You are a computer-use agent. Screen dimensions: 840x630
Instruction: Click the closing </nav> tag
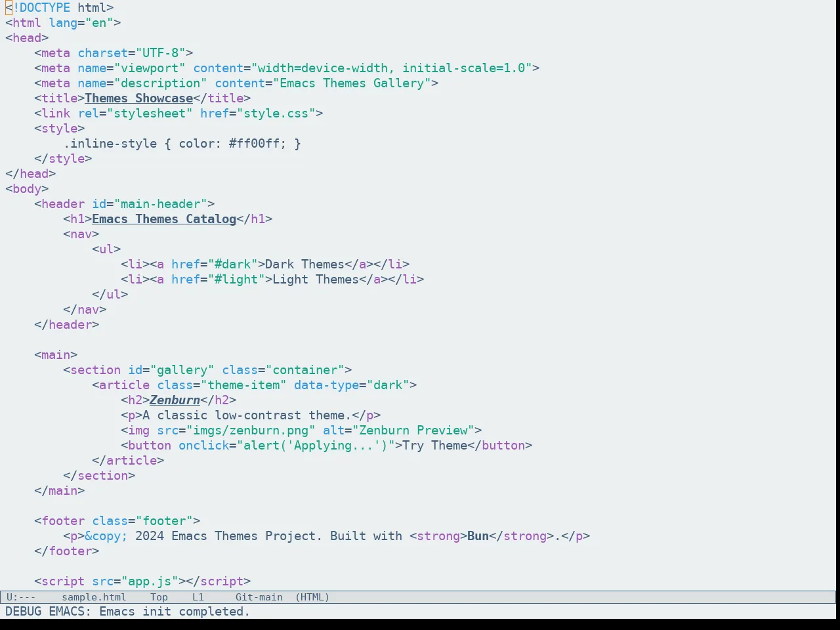[85, 310]
